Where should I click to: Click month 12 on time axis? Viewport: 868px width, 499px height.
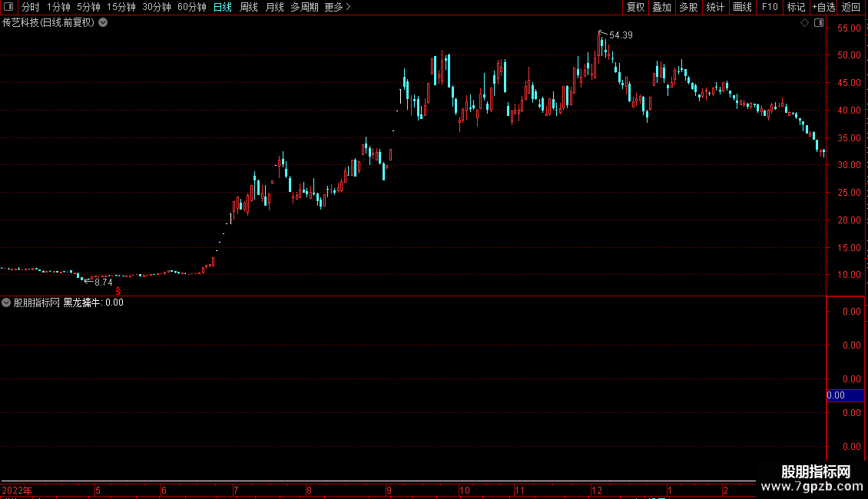click(596, 490)
